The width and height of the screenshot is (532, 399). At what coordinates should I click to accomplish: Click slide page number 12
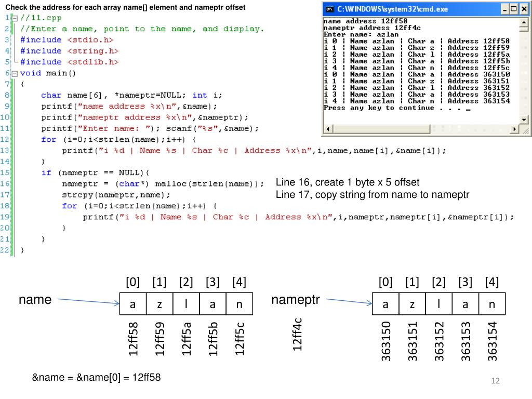click(x=495, y=381)
